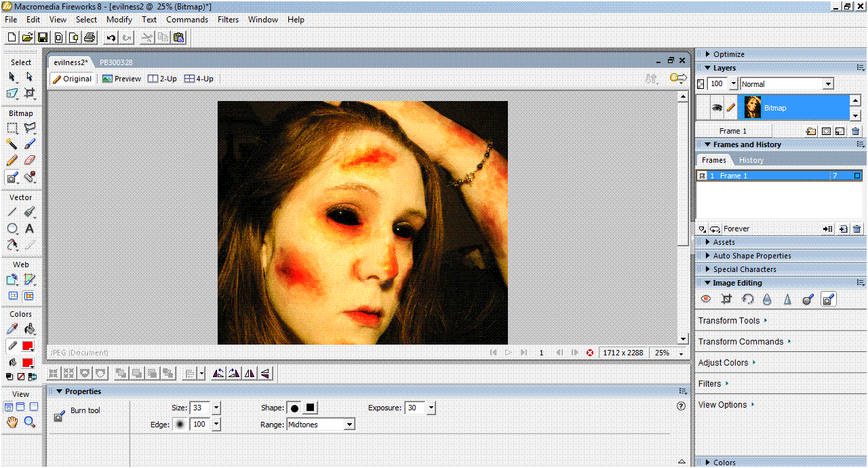Select the Lasso tool
Image resolution: width=868 pixels, height=468 pixels.
click(x=29, y=128)
